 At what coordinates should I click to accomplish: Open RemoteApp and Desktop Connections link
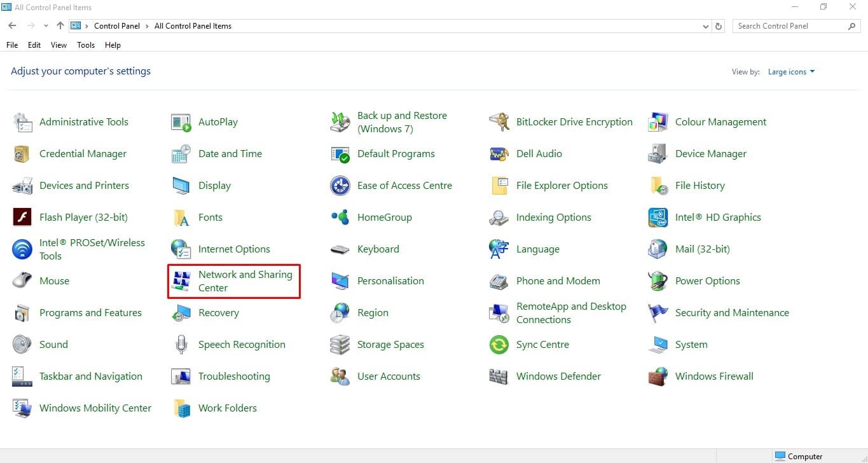tap(571, 313)
